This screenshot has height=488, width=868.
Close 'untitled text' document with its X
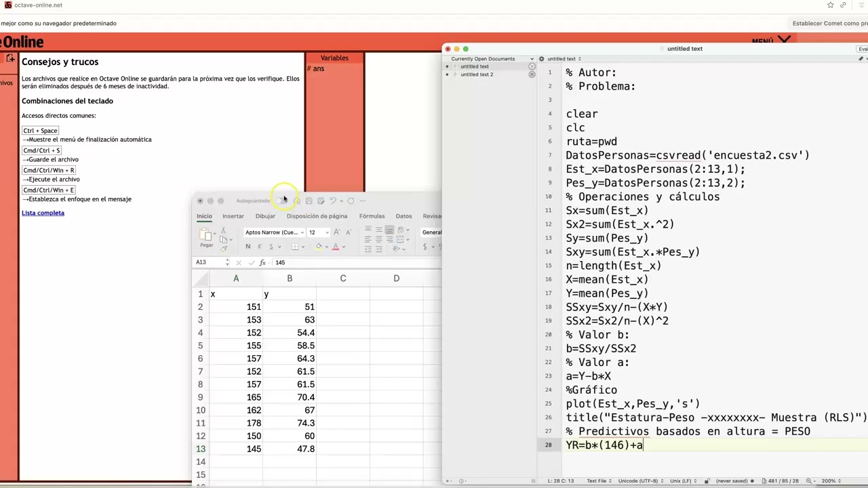point(532,66)
